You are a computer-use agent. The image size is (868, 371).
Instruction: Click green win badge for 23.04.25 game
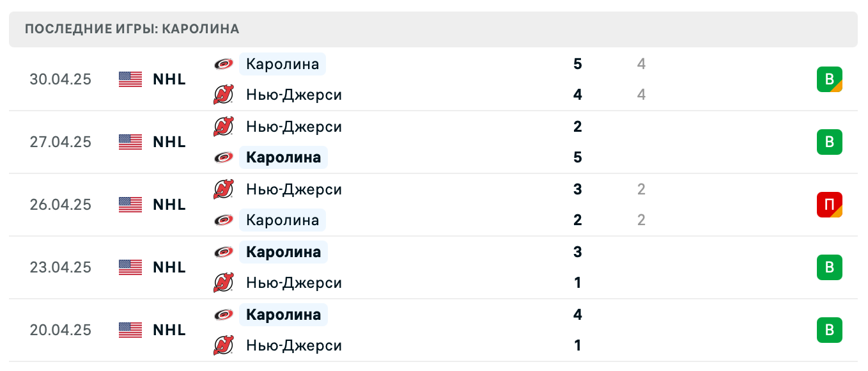[829, 267]
